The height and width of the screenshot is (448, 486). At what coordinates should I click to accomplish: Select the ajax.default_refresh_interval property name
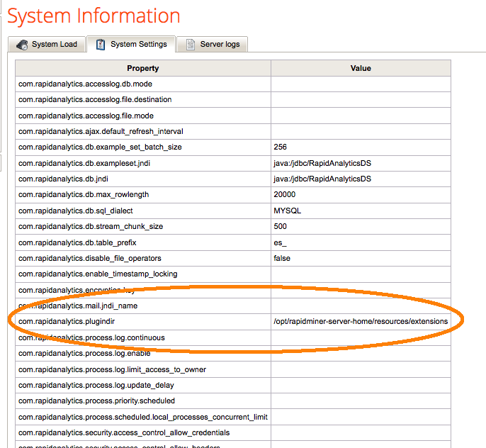coord(101,131)
